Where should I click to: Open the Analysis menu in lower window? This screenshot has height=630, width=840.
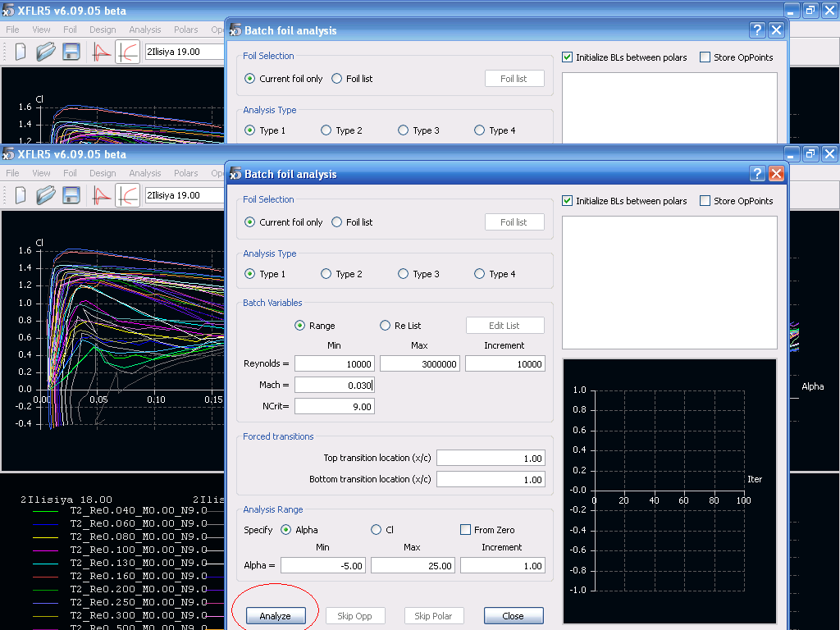[x=145, y=173]
